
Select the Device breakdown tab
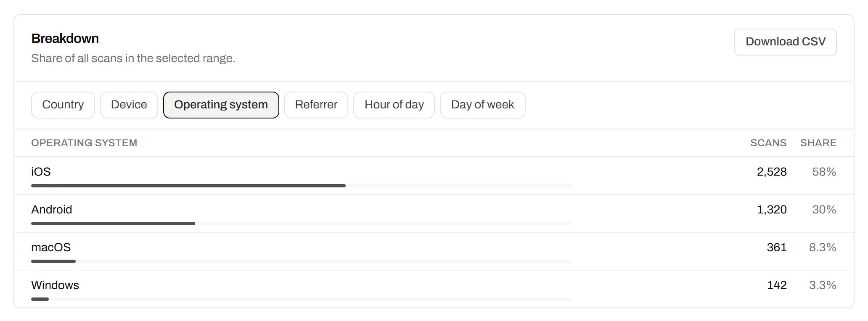[129, 105]
